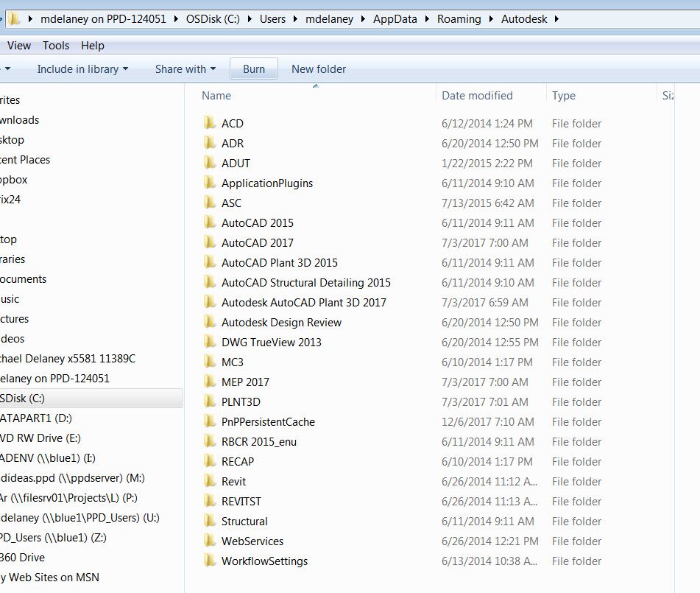The width and height of the screenshot is (700, 593).
Task: Expand the arrow after OSDisk (C:) in the address bar
Action: 250,18
